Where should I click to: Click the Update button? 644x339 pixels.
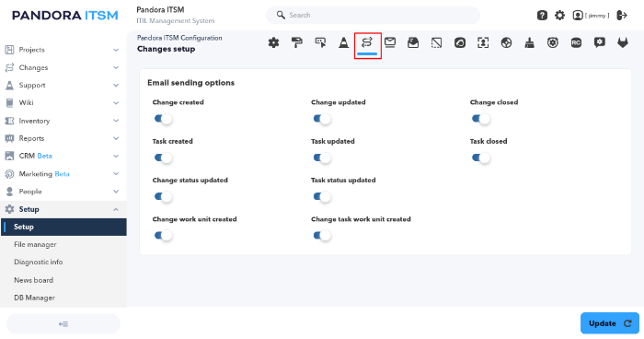(609, 323)
